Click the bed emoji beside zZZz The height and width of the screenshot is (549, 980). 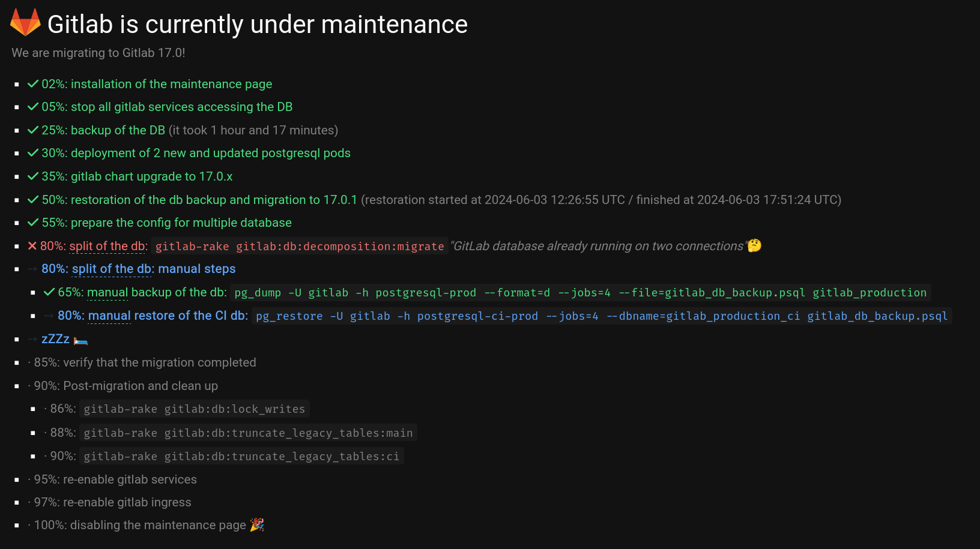tap(80, 341)
